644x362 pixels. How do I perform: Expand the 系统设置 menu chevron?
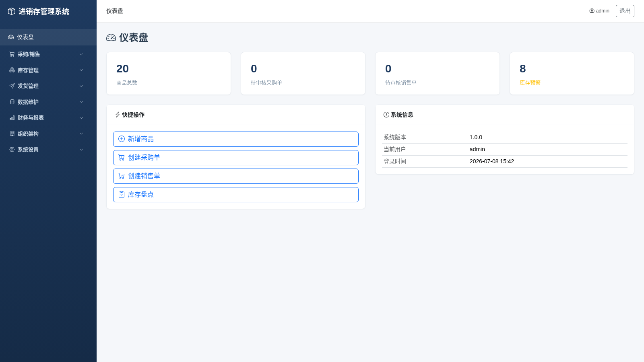pyautogui.click(x=81, y=150)
